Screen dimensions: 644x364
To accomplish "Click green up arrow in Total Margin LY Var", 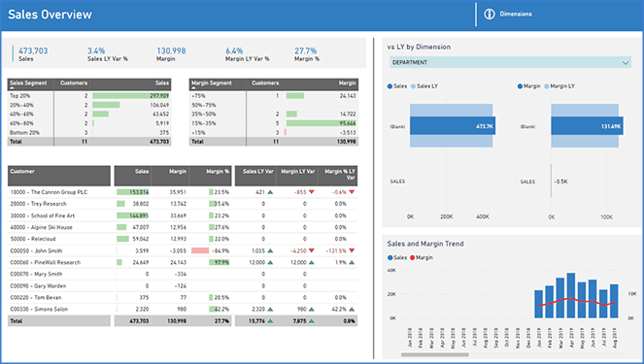I will (x=312, y=321).
